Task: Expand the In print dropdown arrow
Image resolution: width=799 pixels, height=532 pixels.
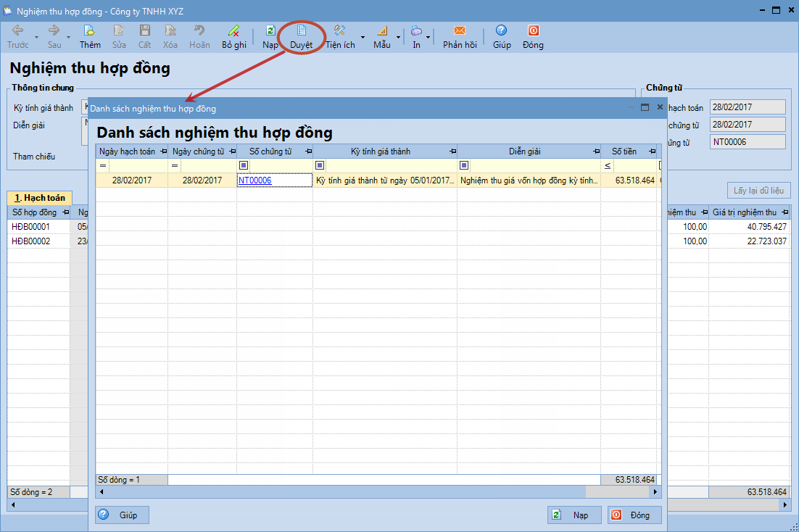Action: click(429, 37)
